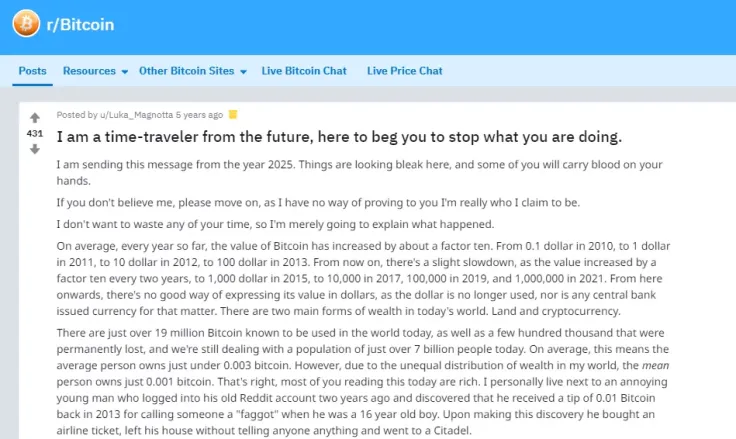
Task: Click the '5 years ago' timestamp
Action: point(200,114)
